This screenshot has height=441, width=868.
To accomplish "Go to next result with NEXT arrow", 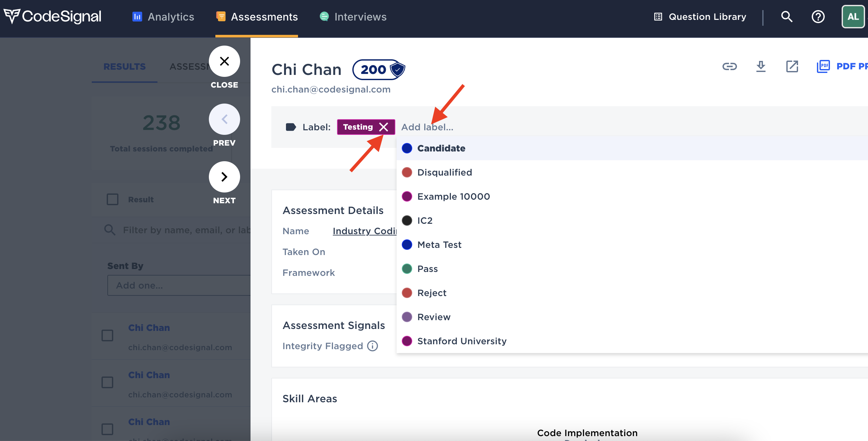I will 224,177.
